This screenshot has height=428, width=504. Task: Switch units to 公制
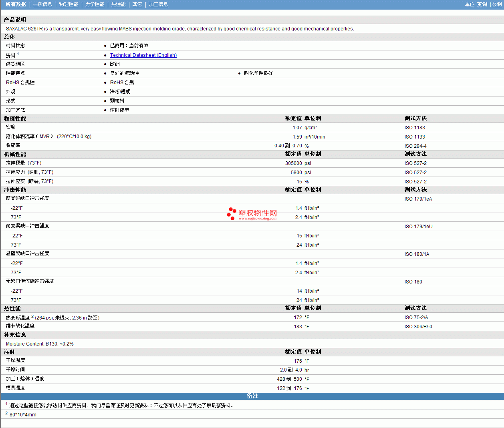tap(497, 4)
